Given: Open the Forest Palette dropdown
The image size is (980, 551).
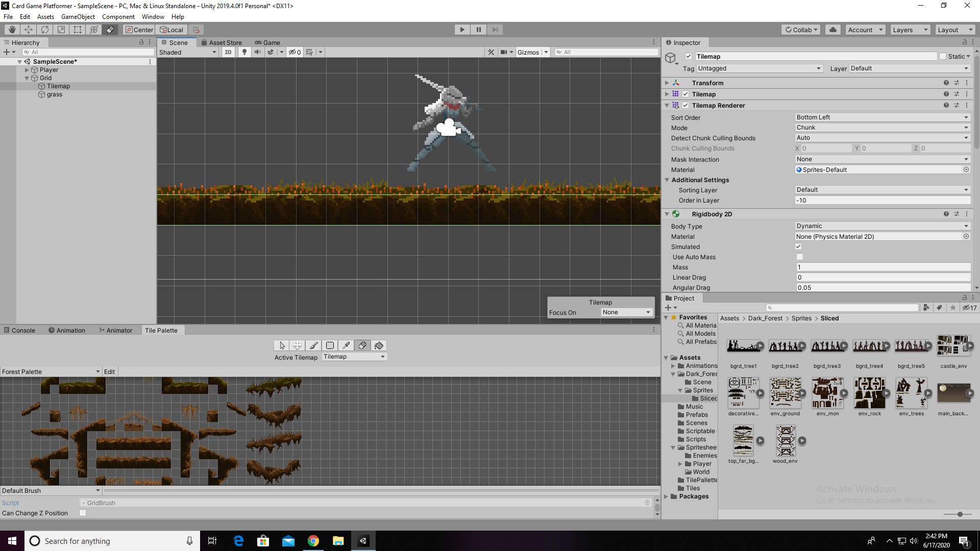Looking at the screenshot, I should (x=51, y=372).
